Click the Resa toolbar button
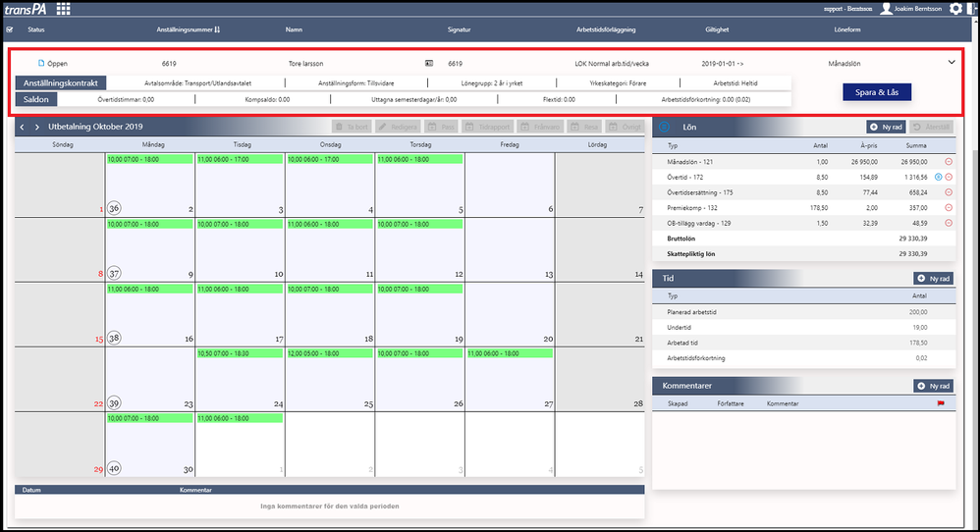This screenshot has width=980, height=532. coord(584,127)
